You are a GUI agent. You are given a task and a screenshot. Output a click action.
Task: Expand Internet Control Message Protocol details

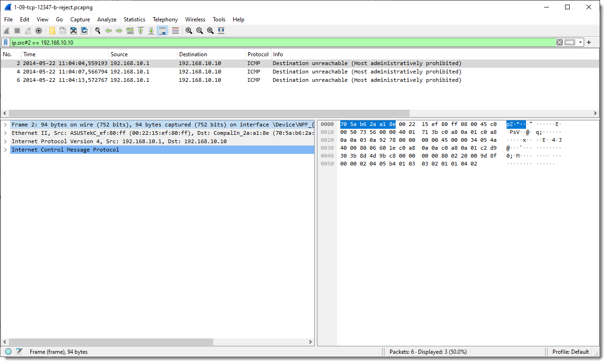[6, 150]
